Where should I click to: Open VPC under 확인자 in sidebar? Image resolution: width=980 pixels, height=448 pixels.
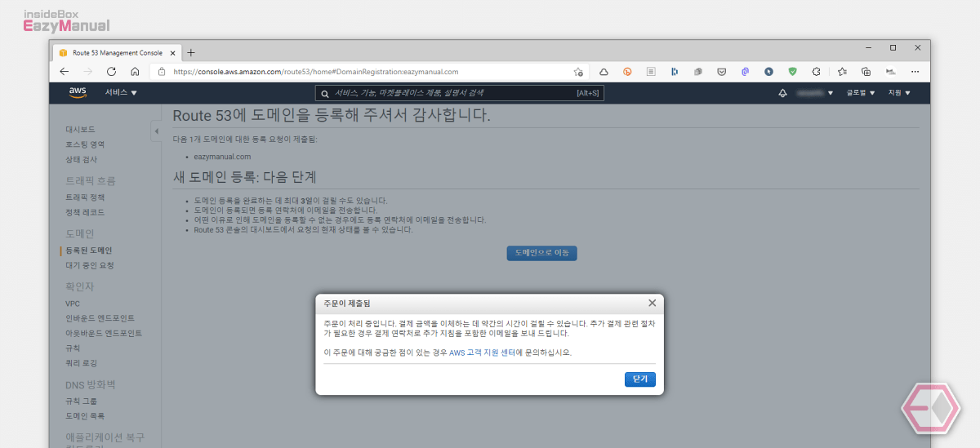[x=73, y=304]
